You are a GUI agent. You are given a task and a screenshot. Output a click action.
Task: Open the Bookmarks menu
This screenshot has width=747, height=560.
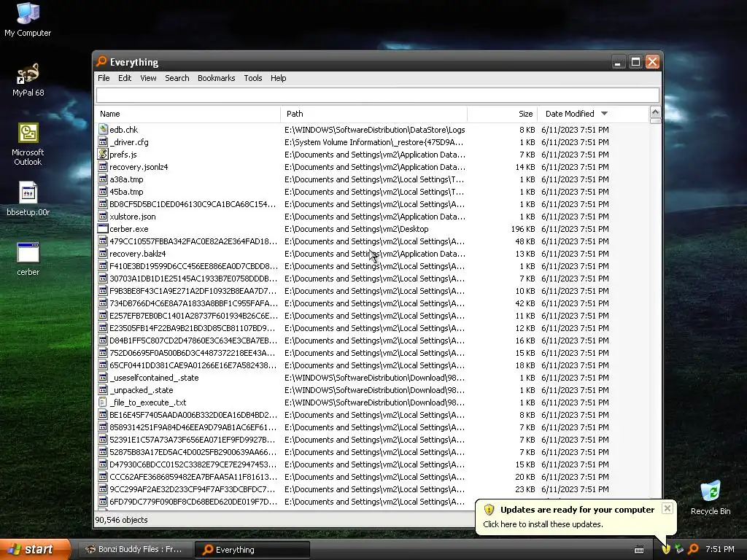tap(216, 78)
